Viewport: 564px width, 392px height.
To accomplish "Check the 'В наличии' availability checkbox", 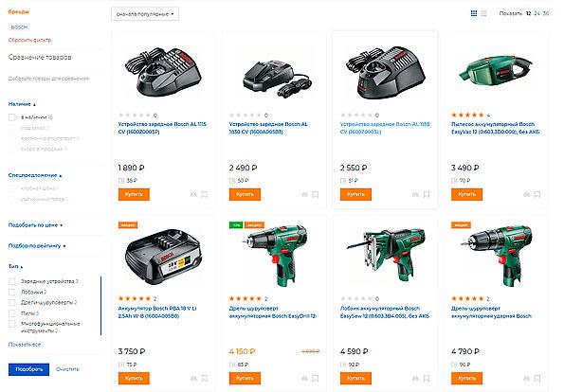I will click(12, 117).
